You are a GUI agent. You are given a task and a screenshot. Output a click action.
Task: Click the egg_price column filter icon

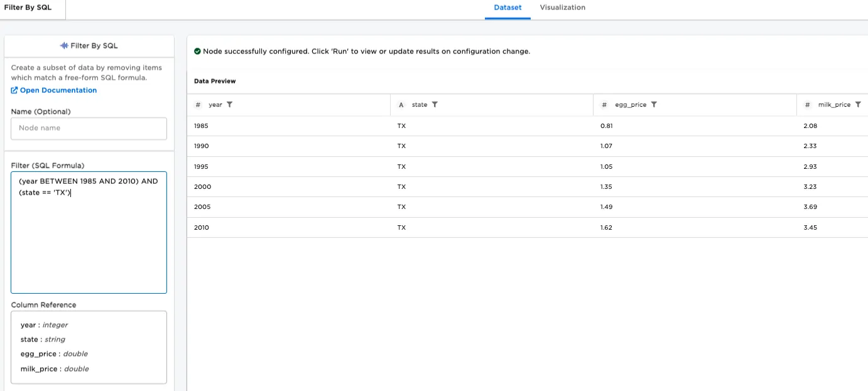[x=654, y=105]
